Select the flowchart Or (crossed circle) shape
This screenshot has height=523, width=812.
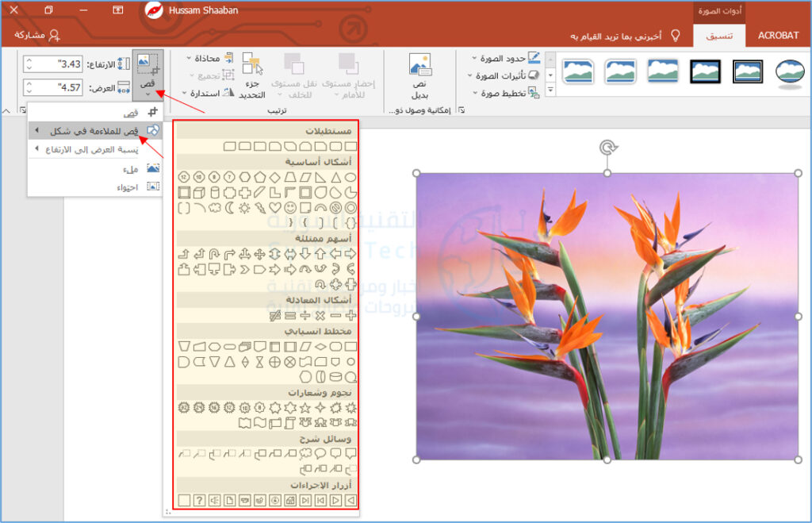275,362
